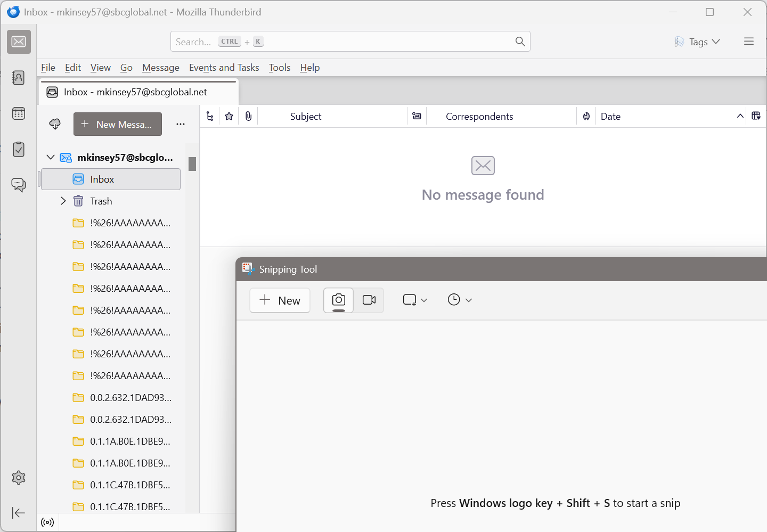The image size is (767, 532).
Task: Expand the Trash folder
Action: (x=63, y=201)
